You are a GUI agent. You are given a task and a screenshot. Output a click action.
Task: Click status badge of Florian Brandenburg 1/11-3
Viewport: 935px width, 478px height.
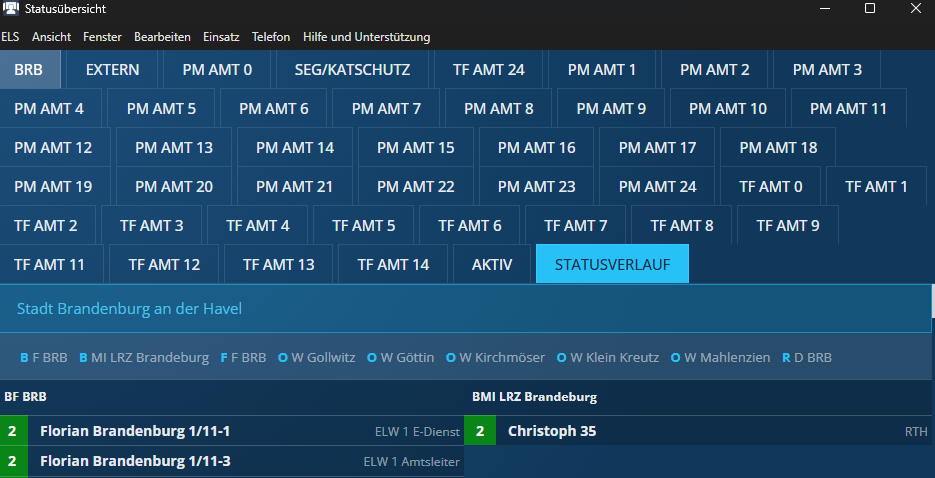pyautogui.click(x=12, y=461)
